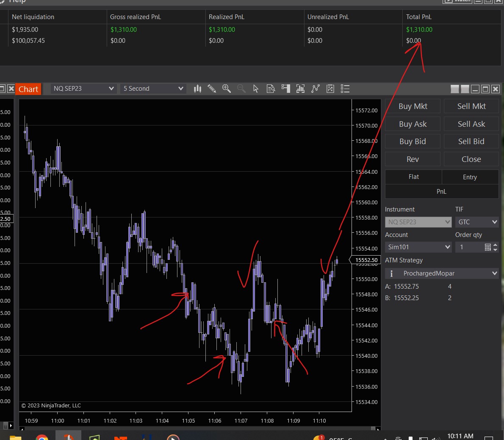The height and width of the screenshot is (440, 504).
Task: Click Close to exit position
Action: tap(471, 159)
